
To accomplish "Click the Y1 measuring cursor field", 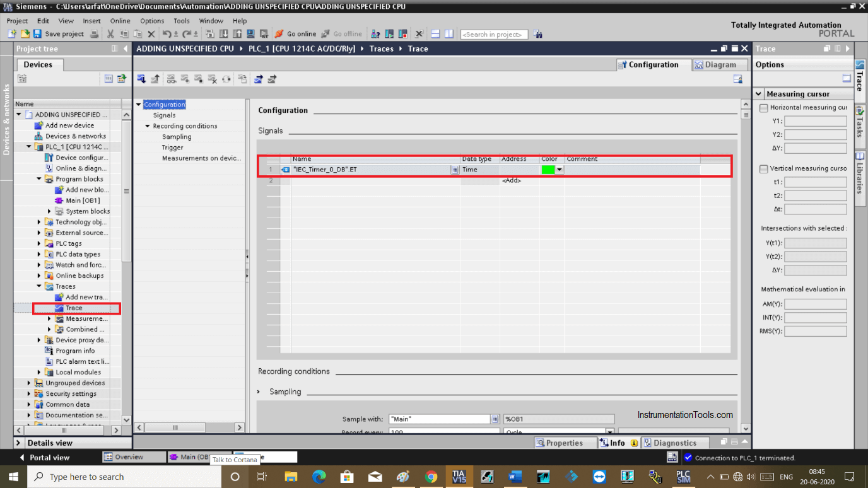I will click(815, 121).
